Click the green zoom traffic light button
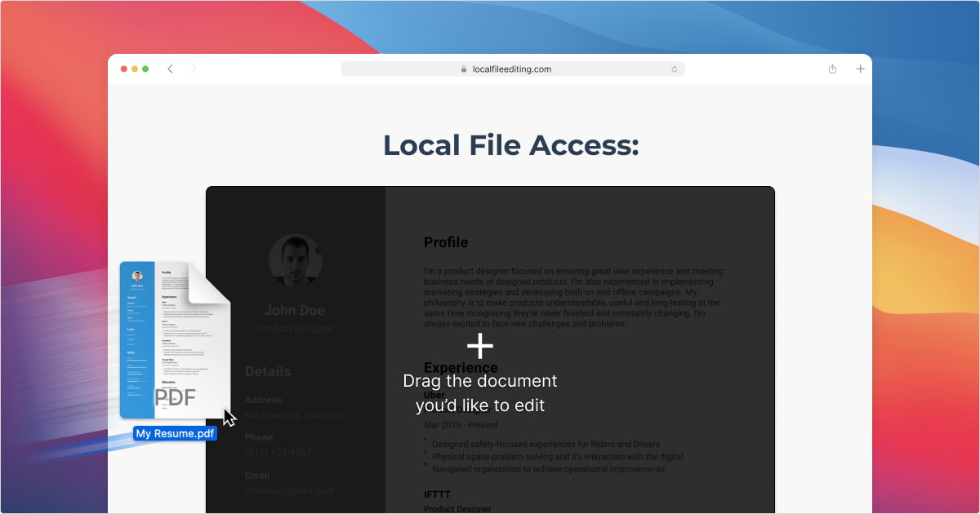 pyautogui.click(x=145, y=69)
